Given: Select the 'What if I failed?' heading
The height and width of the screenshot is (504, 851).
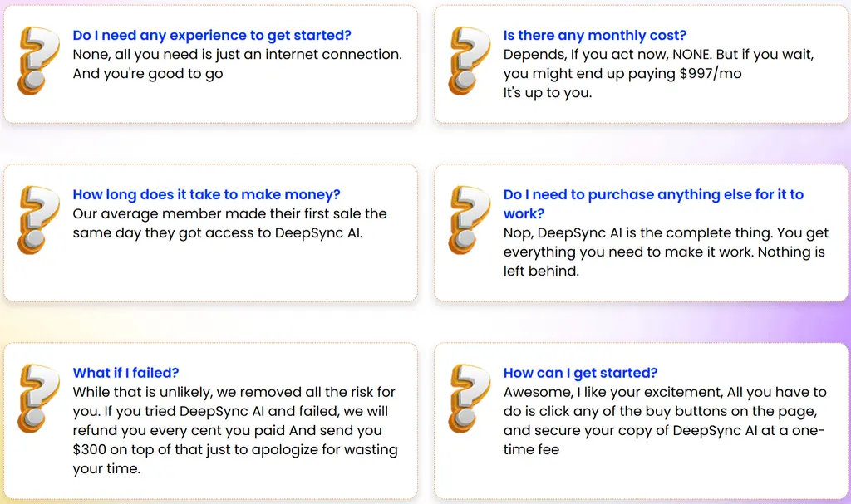Looking at the screenshot, I should [x=125, y=373].
